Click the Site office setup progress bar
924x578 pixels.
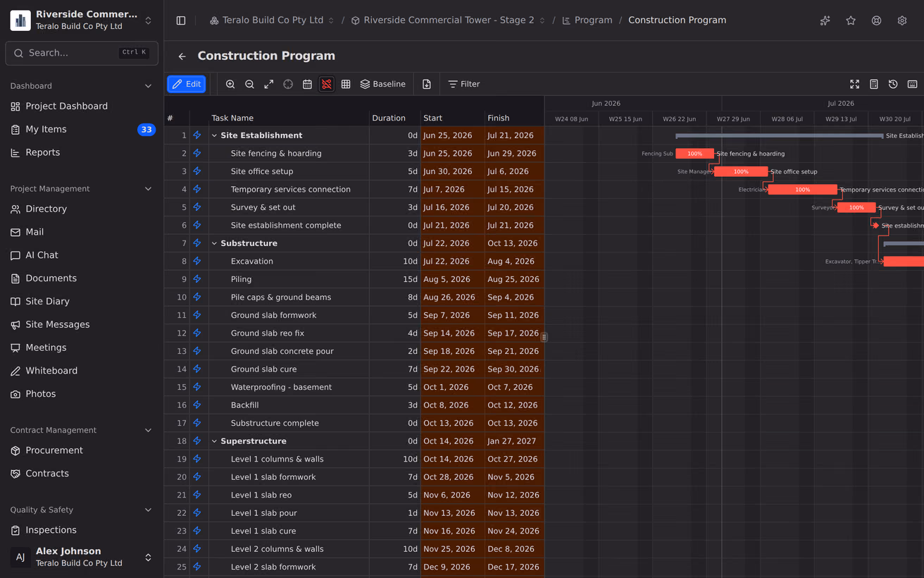(x=741, y=171)
